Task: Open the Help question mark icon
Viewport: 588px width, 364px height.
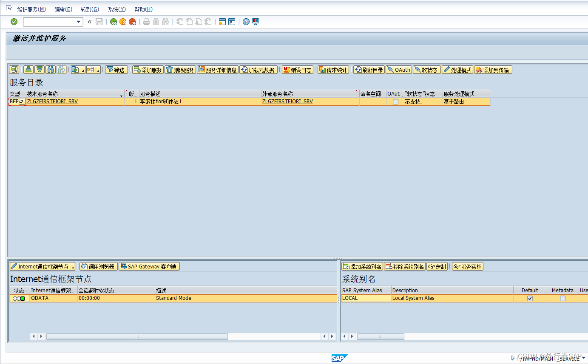Action: (x=246, y=22)
